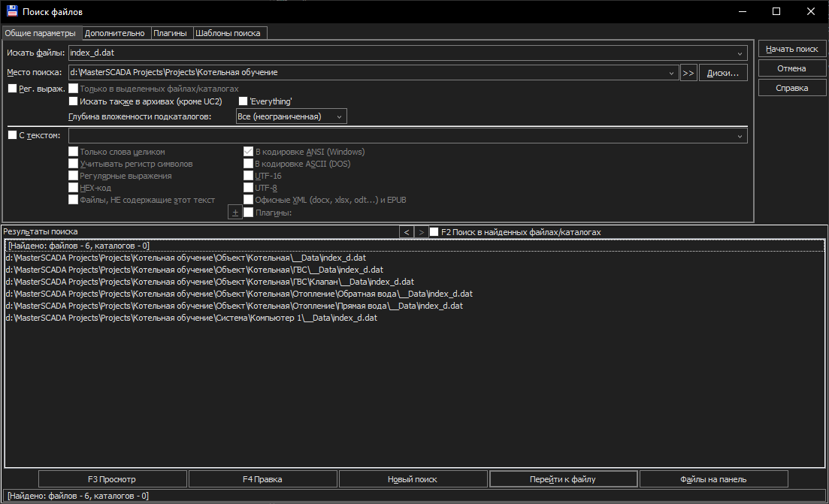The width and height of the screenshot is (829, 504).
Task: Close the 'Поиск файлов' window
Action: tap(810, 11)
